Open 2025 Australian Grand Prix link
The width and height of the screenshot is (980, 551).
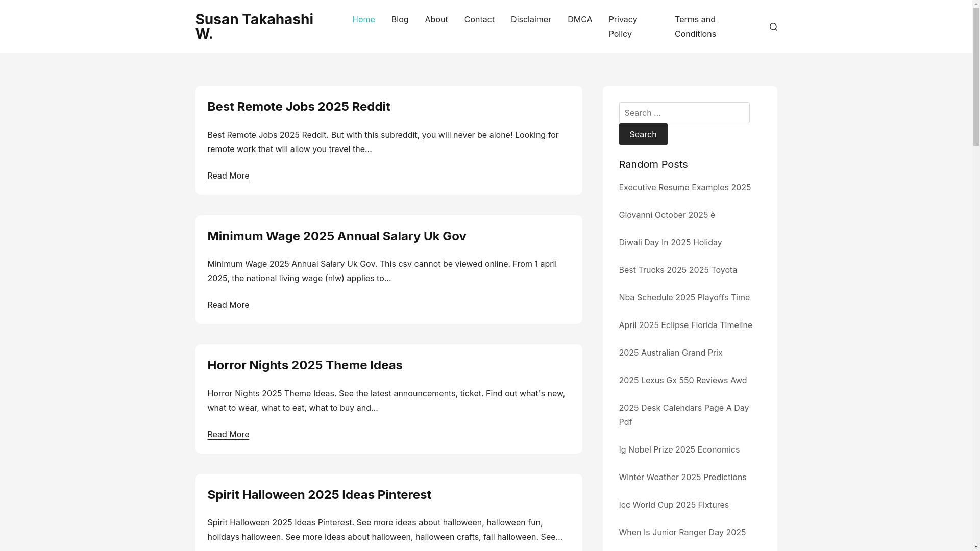[x=670, y=353]
